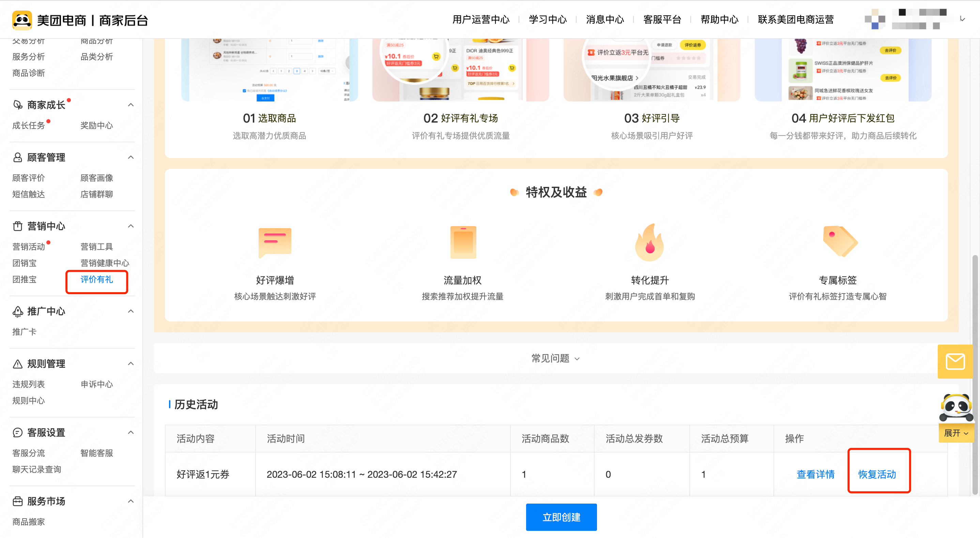The height and width of the screenshot is (538, 980).
Task: Click the 立即创建 button
Action: (561, 517)
